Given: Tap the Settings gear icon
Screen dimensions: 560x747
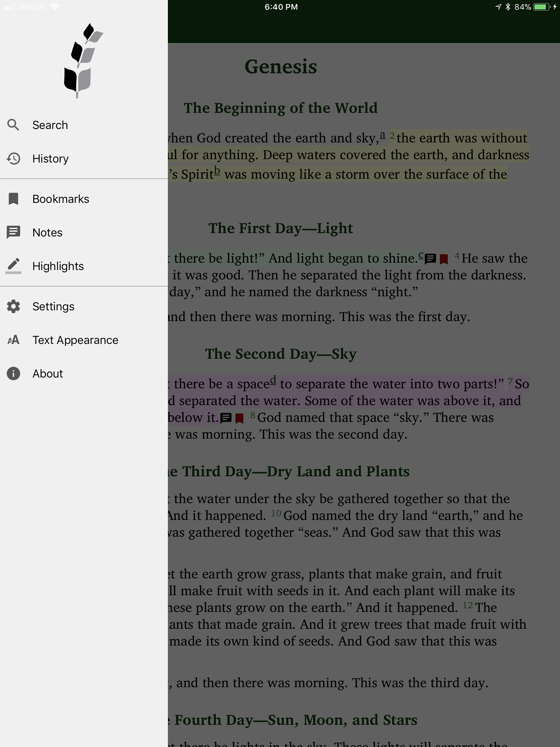Looking at the screenshot, I should coord(13,306).
